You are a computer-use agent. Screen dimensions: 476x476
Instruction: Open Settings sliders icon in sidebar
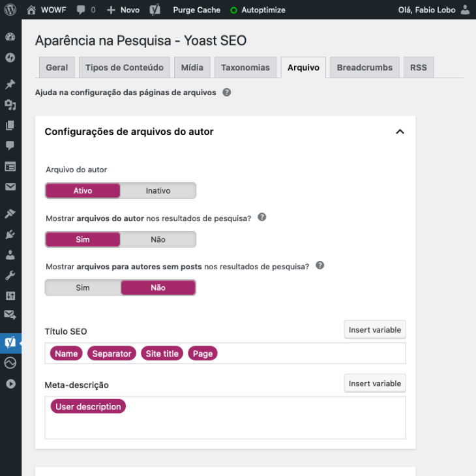click(x=10, y=295)
